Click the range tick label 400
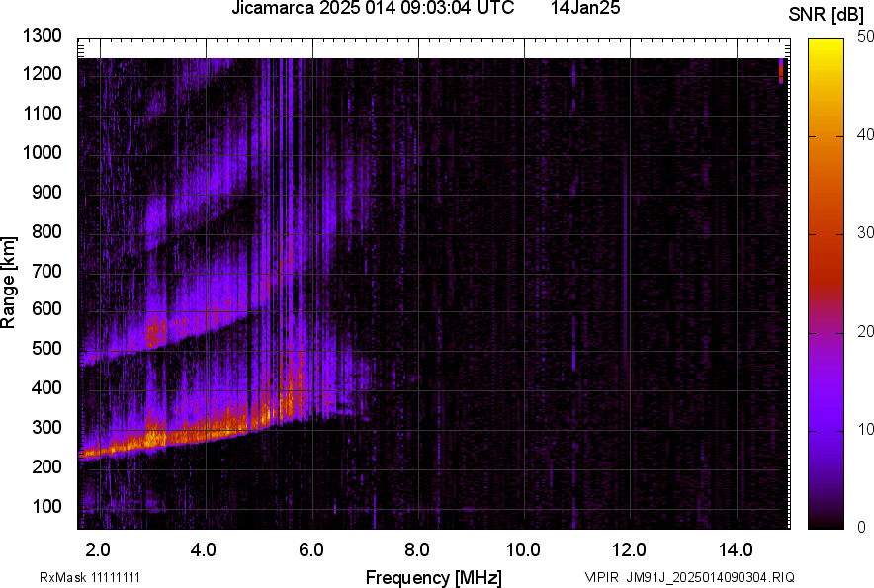This screenshot has height=588, width=874. pyautogui.click(x=46, y=387)
